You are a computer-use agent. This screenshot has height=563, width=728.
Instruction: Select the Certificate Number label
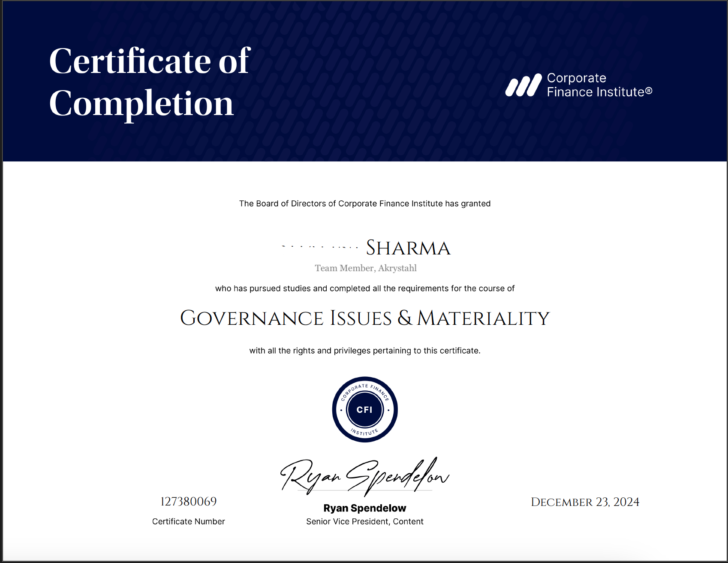coord(189,521)
